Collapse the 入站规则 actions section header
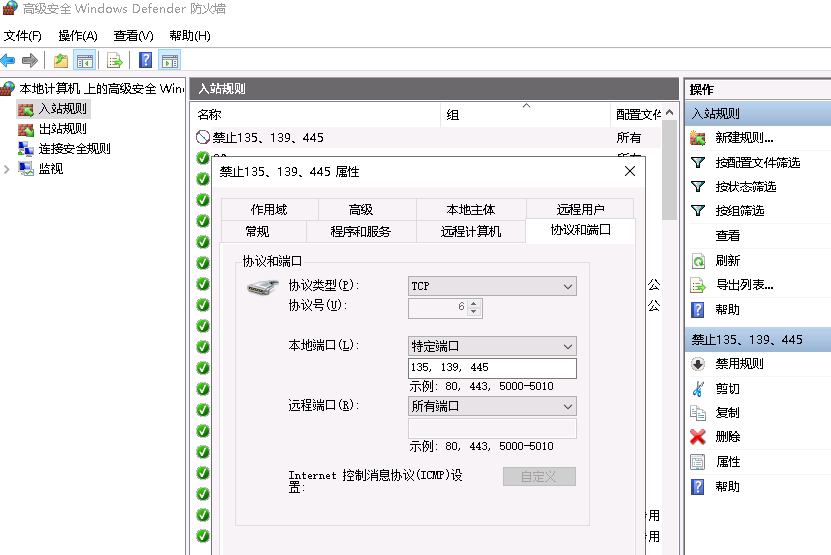Viewport: 831px width, 555px height. pos(758,113)
